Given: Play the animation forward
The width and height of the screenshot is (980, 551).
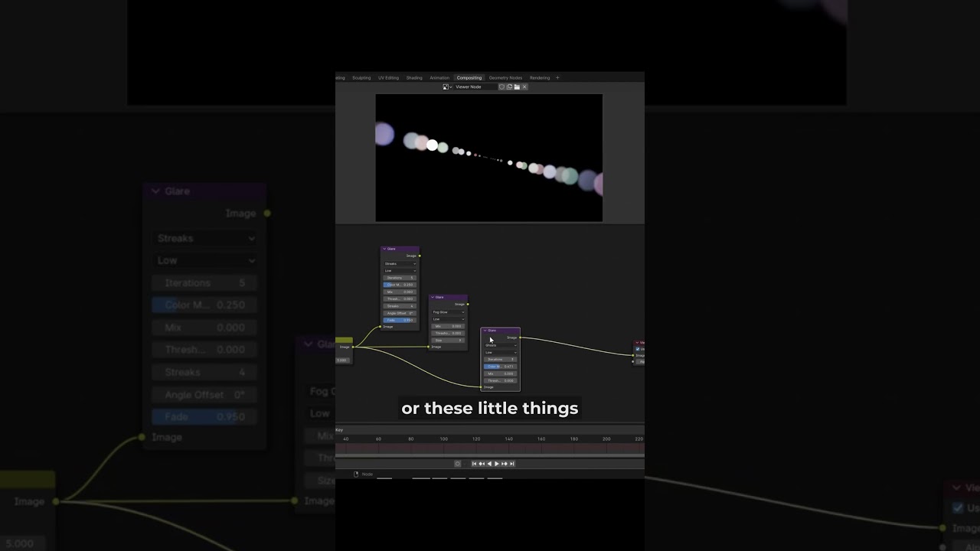Looking at the screenshot, I should coord(497,464).
